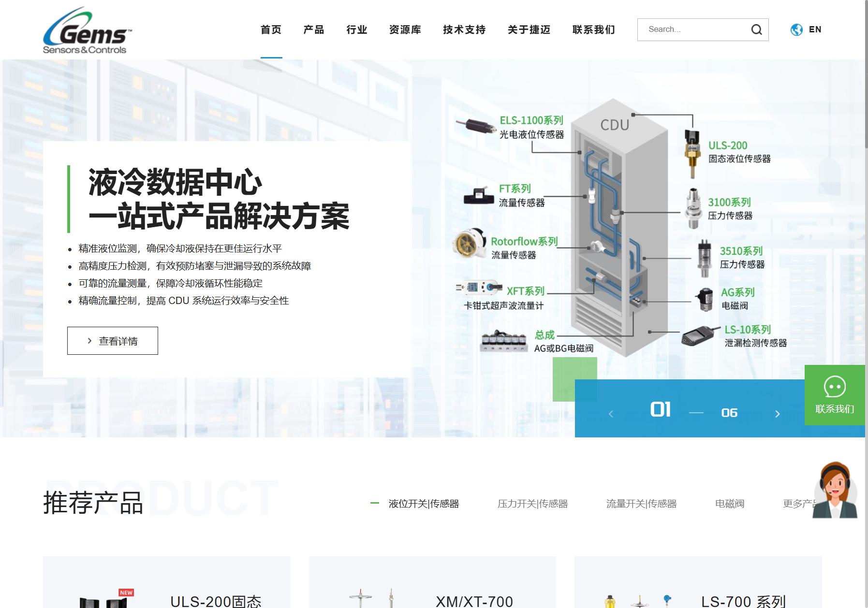Click the globe language icon
868x608 pixels.
796,30
